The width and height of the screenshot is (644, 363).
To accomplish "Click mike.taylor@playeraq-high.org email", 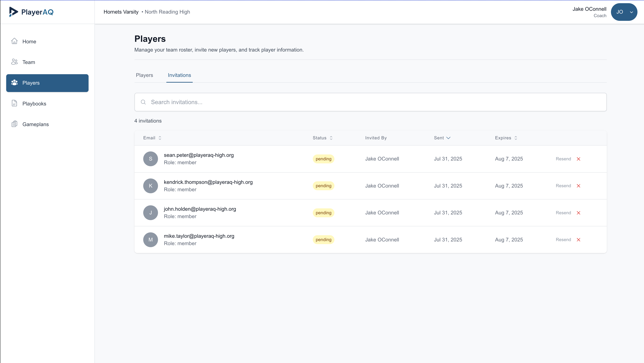I will tap(199, 236).
